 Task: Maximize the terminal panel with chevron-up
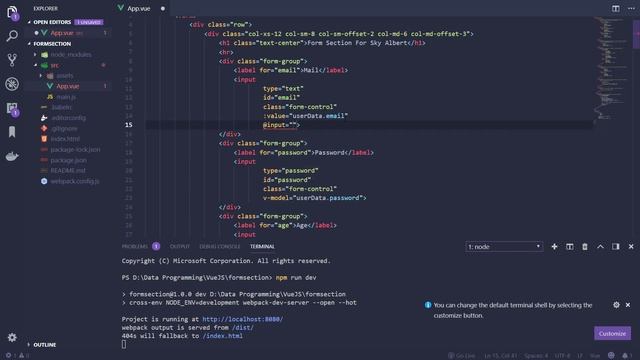coord(600,247)
